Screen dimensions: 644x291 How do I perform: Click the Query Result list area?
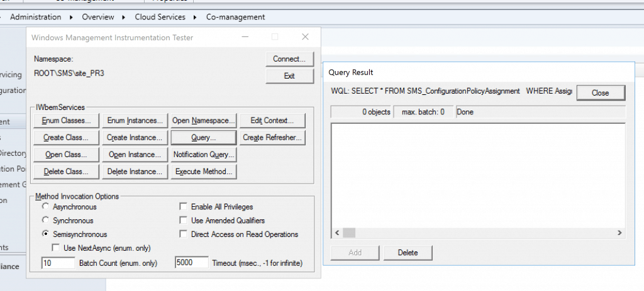pyautogui.click(x=478, y=175)
